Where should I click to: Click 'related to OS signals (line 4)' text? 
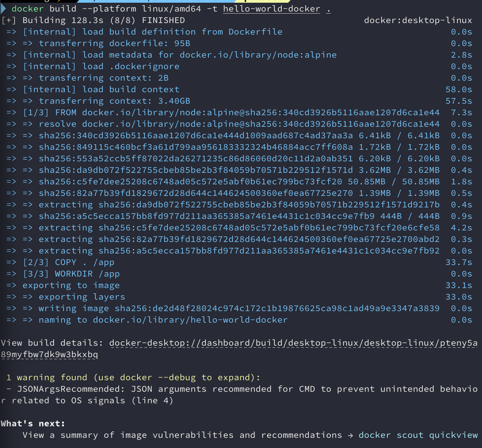(x=93, y=401)
